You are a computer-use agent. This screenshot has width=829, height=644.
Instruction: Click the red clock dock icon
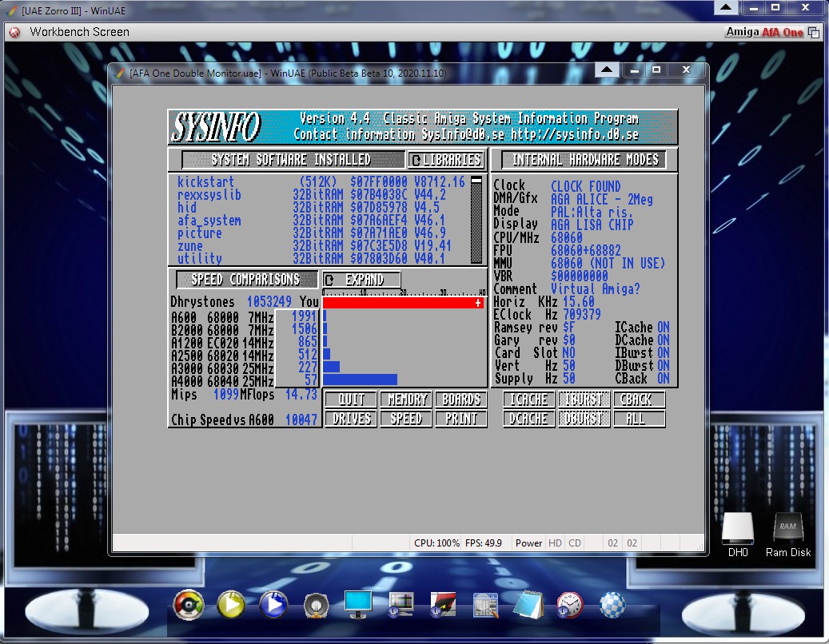tap(570, 605)
